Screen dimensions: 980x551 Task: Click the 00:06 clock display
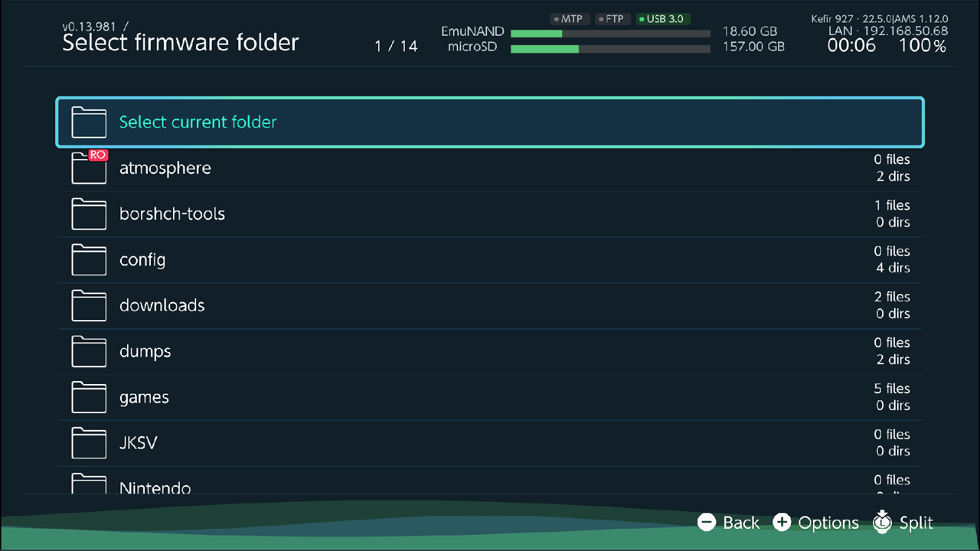(851, 46)
